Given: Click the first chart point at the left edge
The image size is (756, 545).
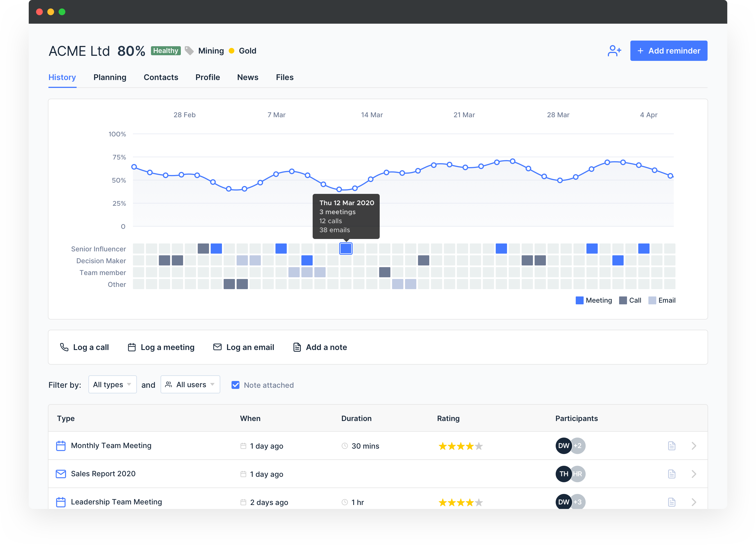Looking at the screenshot, I should [x=134, y=167].
